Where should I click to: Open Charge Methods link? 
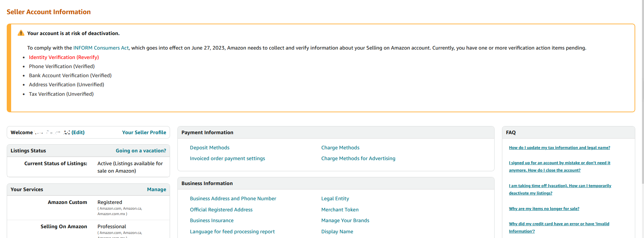[x=340, y=148]
